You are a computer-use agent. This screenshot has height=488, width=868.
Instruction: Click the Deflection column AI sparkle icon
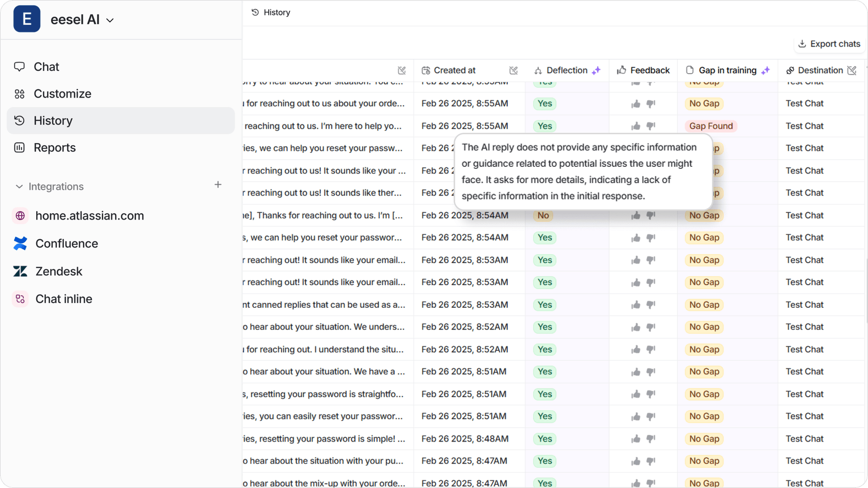(x=596, y=70)
